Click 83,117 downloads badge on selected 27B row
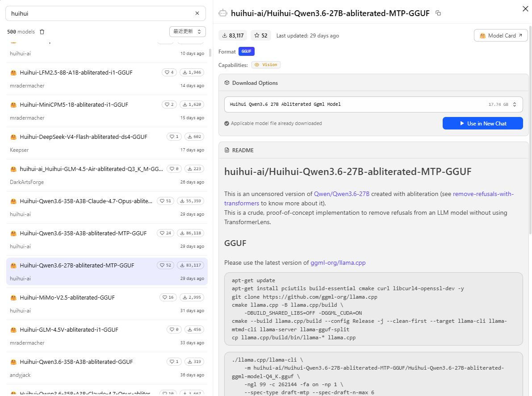The width and height of the screenshot is (532, 396). [190, 265]
